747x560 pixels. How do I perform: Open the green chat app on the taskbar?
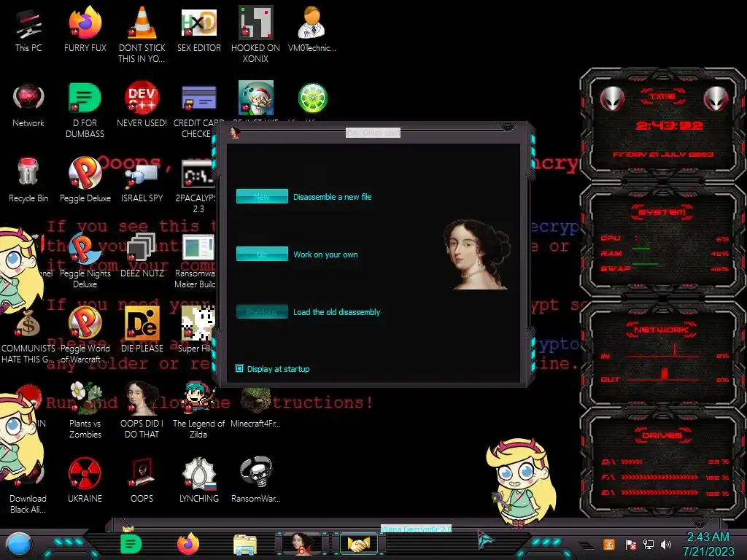pyautogui.click(x=131, y=544)
